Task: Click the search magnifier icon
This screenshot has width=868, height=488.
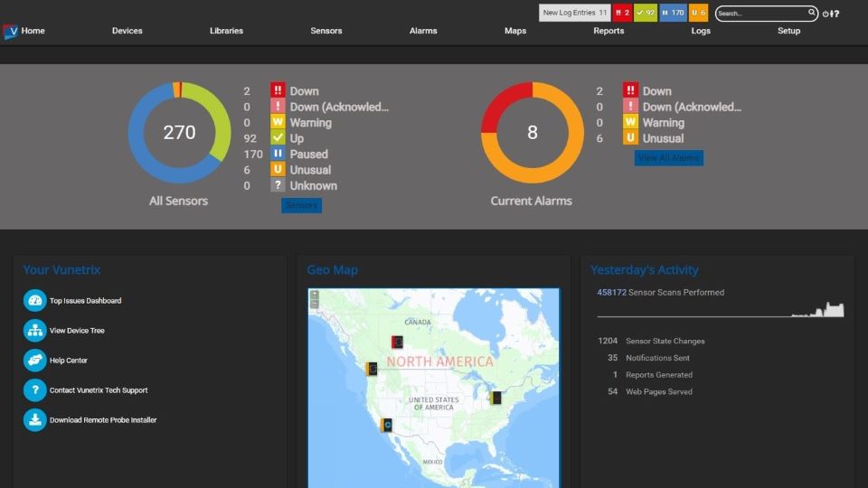Action: [x=812, y=12]
